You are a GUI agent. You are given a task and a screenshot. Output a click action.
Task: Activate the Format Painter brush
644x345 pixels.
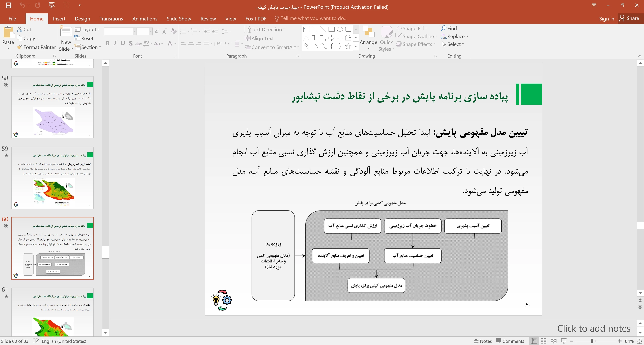point(37,47)
